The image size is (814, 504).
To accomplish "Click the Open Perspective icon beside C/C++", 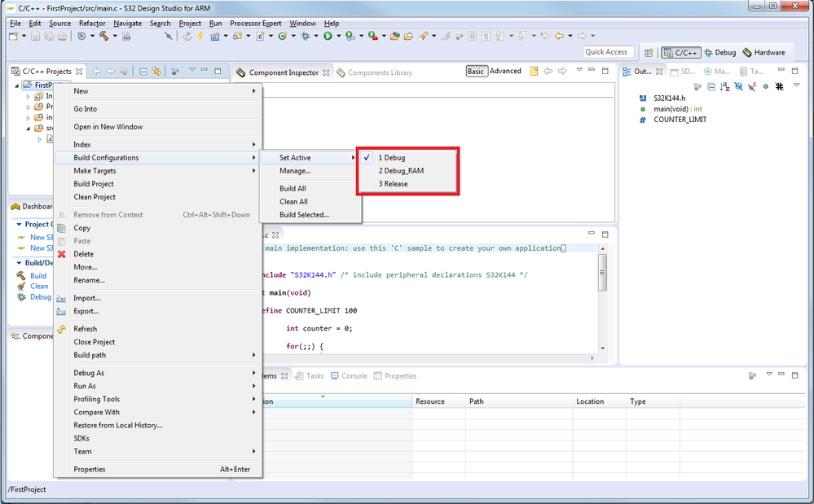I will [649, 53].
